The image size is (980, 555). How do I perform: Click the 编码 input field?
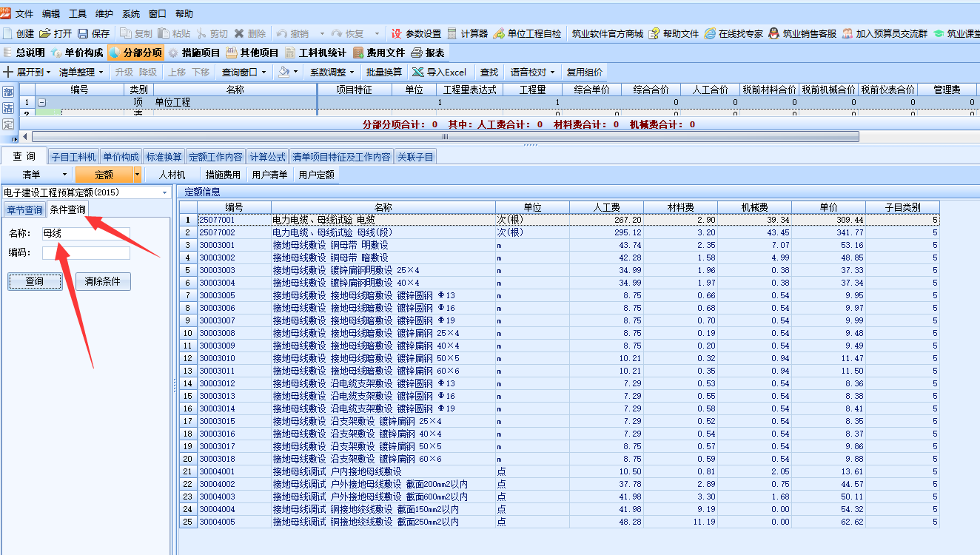[x=86, y=253]
